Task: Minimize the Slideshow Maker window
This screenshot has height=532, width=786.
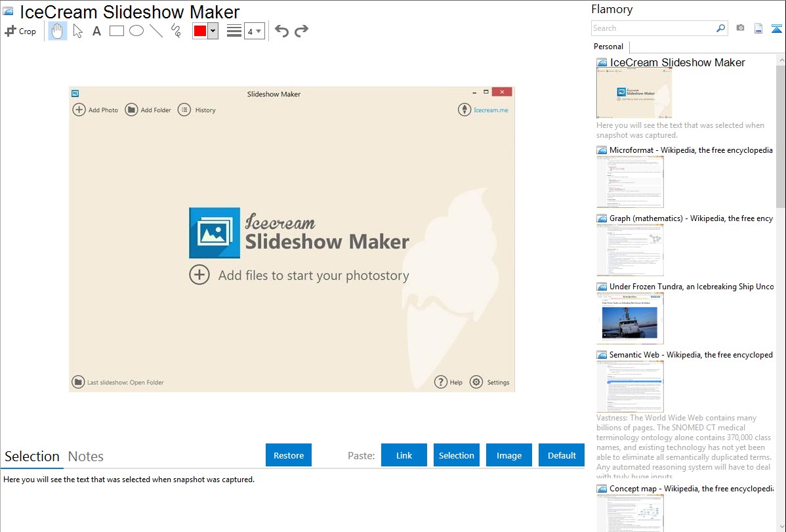Action: point(474,92)
